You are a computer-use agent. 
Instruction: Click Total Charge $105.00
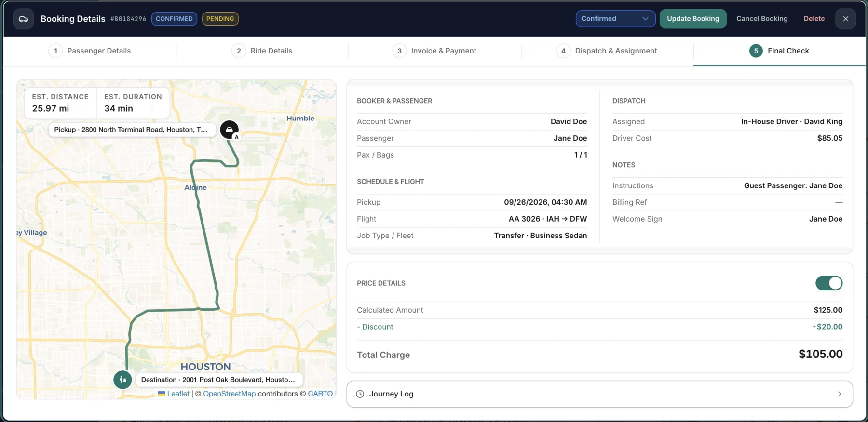[x=821, y=354]
